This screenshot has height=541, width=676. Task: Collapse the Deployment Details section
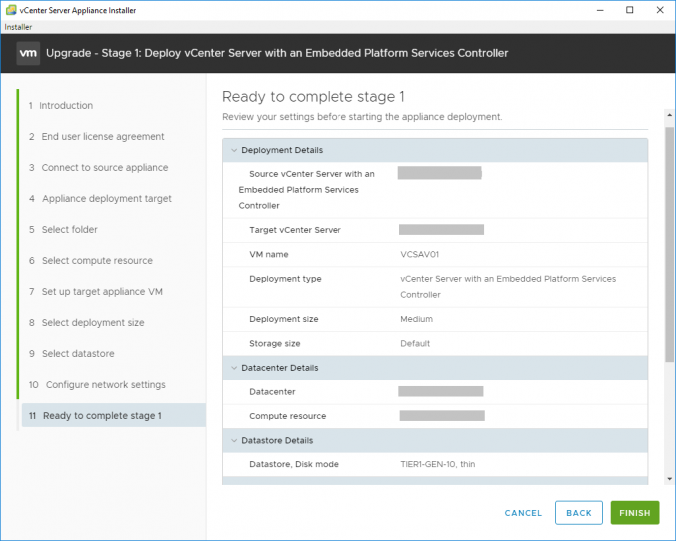(234, 150)
